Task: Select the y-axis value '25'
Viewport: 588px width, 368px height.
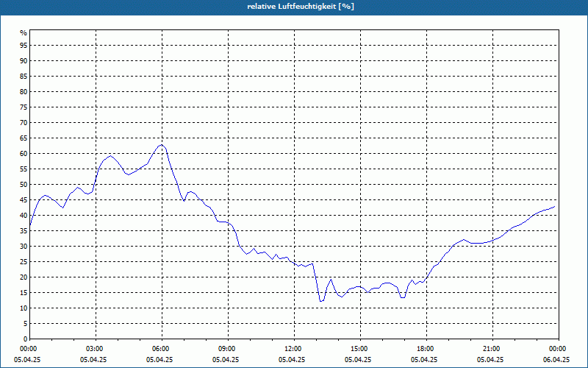Action: point(24,262)
